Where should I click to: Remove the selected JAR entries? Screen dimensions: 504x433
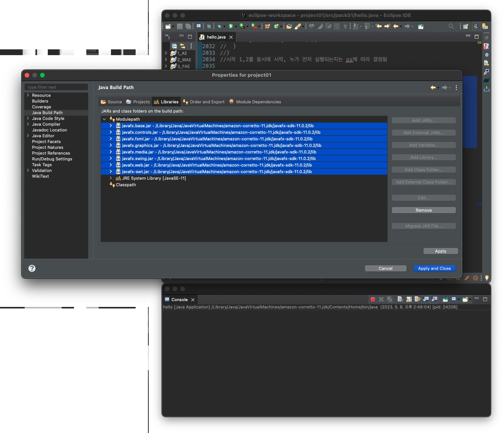423,210
